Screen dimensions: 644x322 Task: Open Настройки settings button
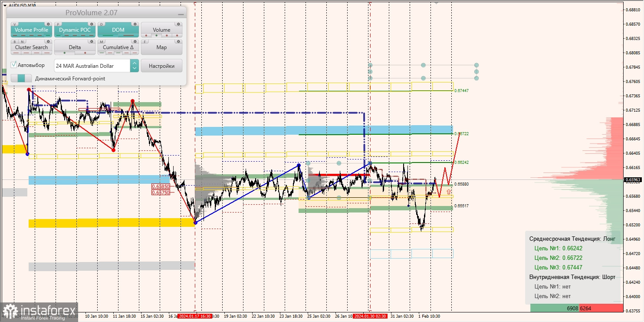pyautogui.click(x=161, y=66)
